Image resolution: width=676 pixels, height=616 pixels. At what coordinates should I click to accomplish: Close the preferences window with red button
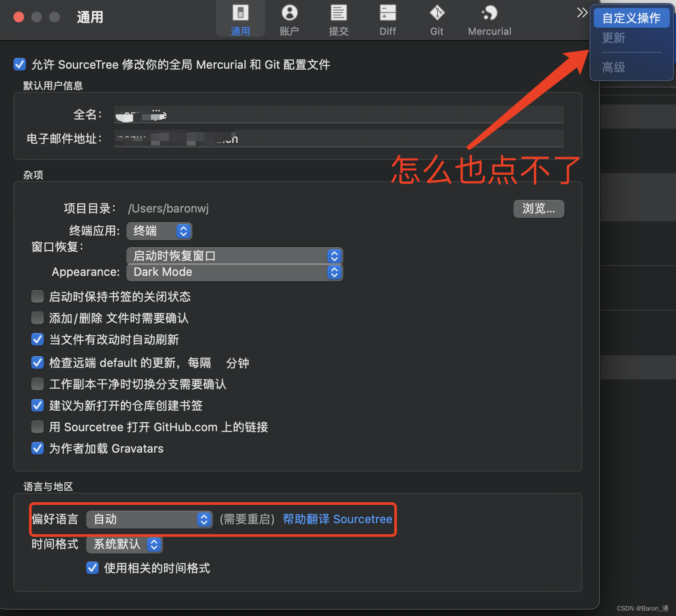tap(19, 17)
